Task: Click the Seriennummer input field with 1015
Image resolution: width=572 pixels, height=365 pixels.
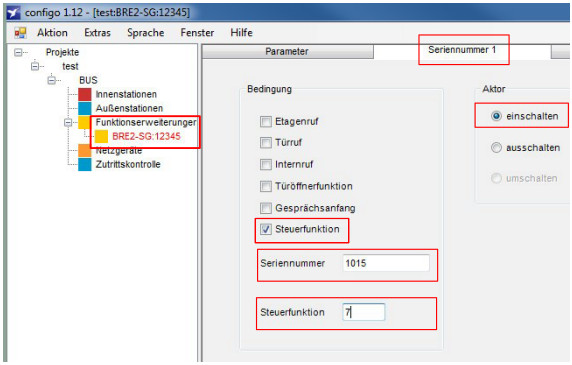Action: (x=386, y=263)
